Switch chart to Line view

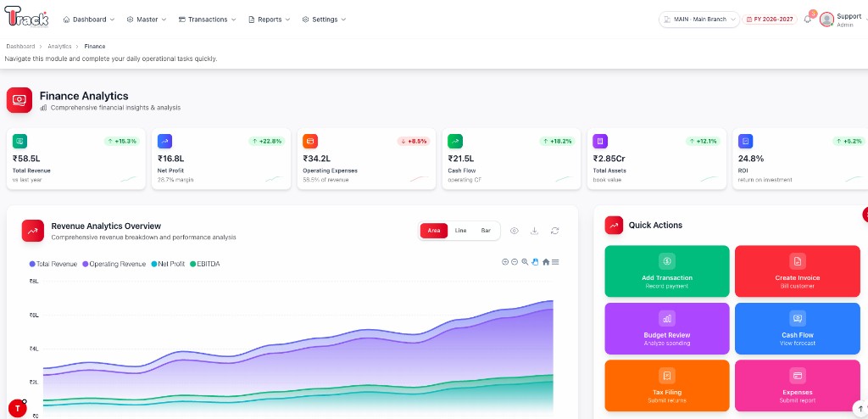[x=460, y=231]
